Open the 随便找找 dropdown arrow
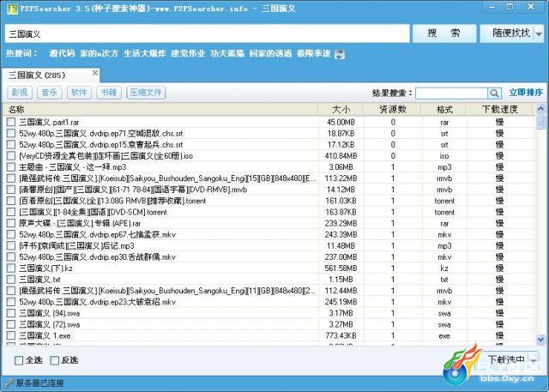The image size is (549, 392). pyautogui.click(x=539, y=34)
